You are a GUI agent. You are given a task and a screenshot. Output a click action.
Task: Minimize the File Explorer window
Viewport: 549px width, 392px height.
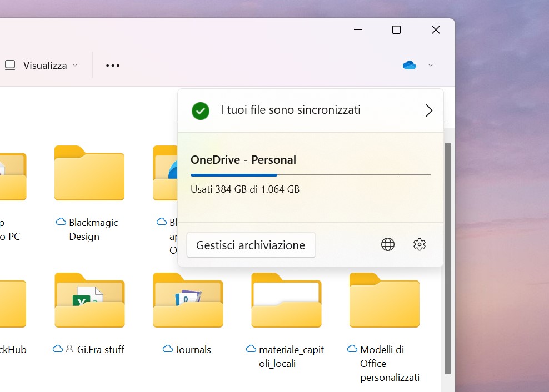pyautogui.click(x=358, y=30)
